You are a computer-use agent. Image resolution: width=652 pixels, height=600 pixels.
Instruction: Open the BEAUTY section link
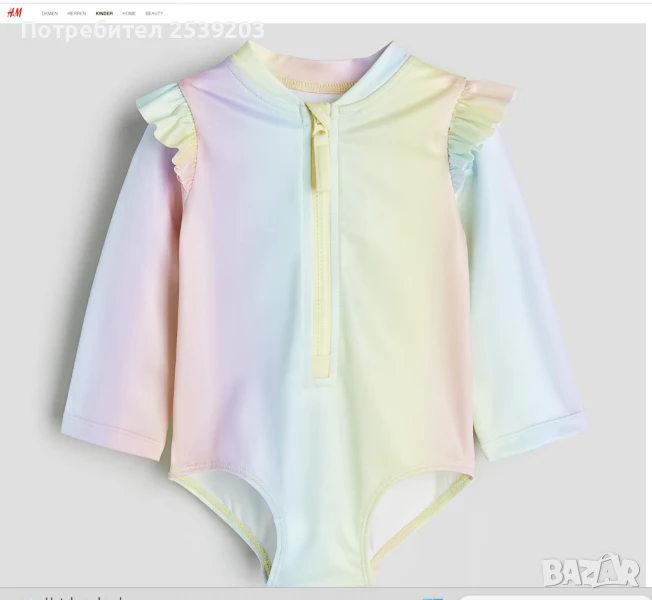tap(154, 14)
